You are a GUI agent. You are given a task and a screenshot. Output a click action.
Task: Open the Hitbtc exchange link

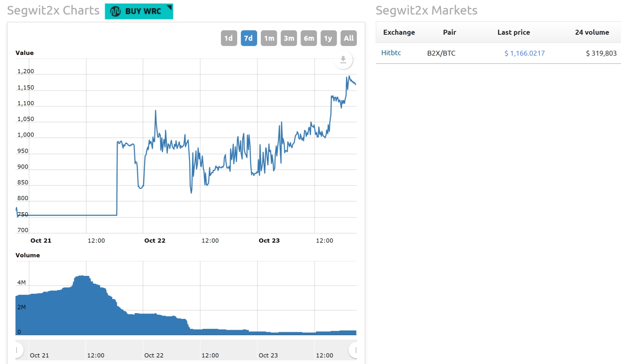tap(391, 53)
